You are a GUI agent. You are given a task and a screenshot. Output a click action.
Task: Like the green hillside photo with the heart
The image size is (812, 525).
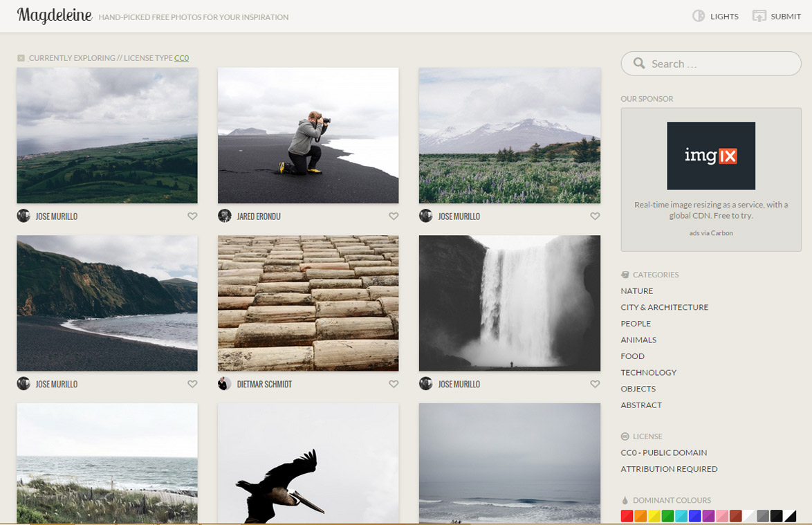[x=192, y=217]
